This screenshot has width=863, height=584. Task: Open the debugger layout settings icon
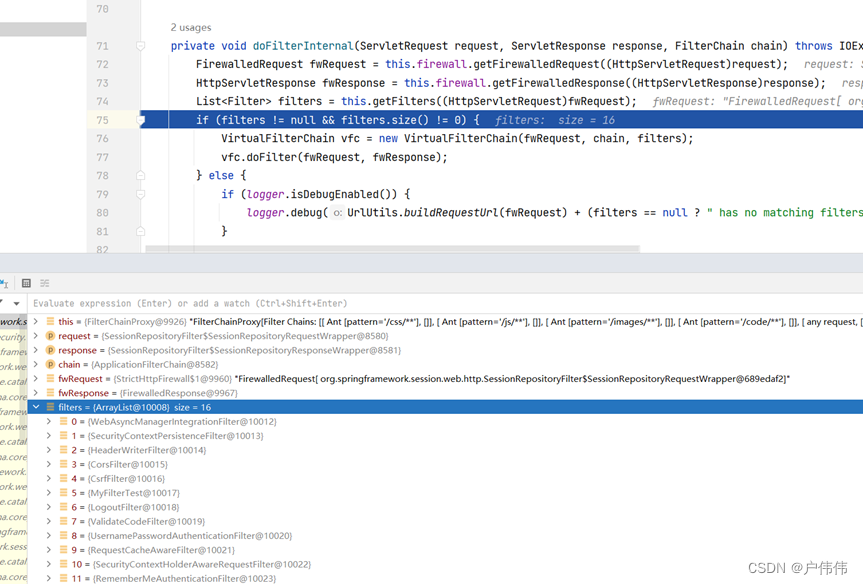(x=44, y=283)
